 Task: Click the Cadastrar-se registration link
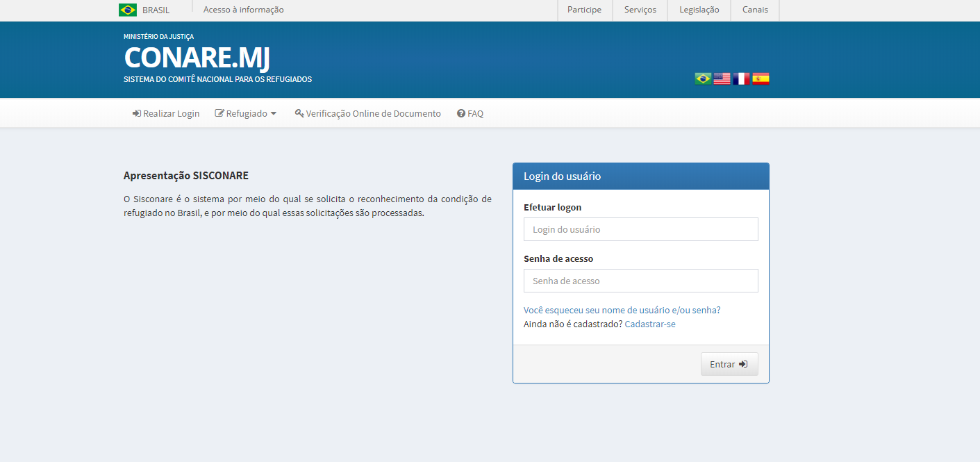tap(650, 324)
